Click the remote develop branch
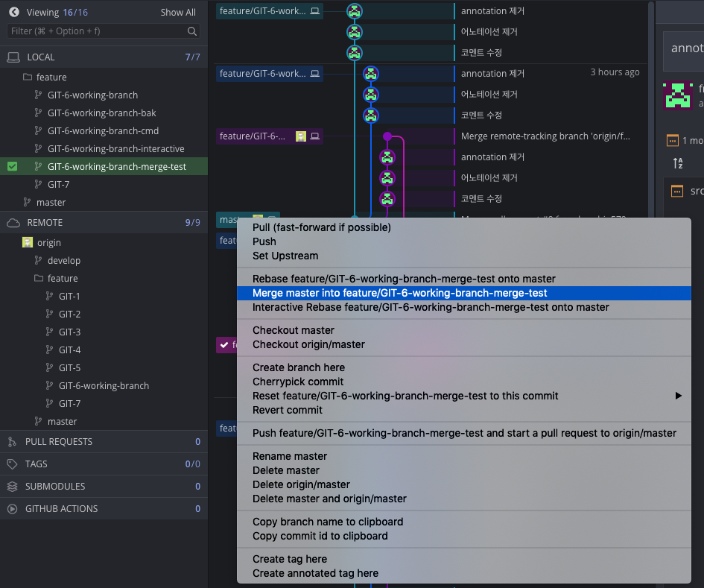 [x=63, y=261]
